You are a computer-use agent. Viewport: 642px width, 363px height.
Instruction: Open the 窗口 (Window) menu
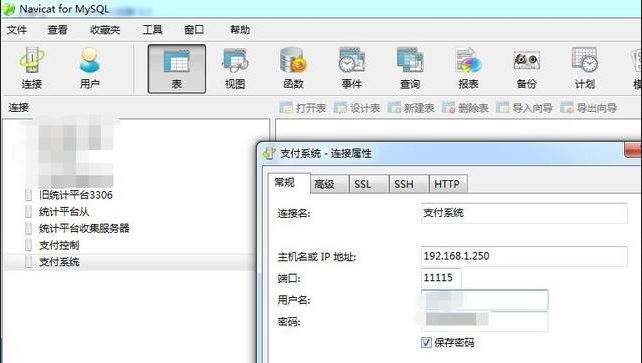[x=194, y=30]
